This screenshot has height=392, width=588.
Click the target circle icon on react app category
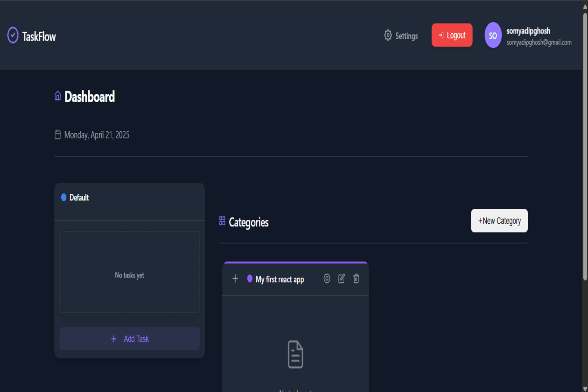[327, 279]
